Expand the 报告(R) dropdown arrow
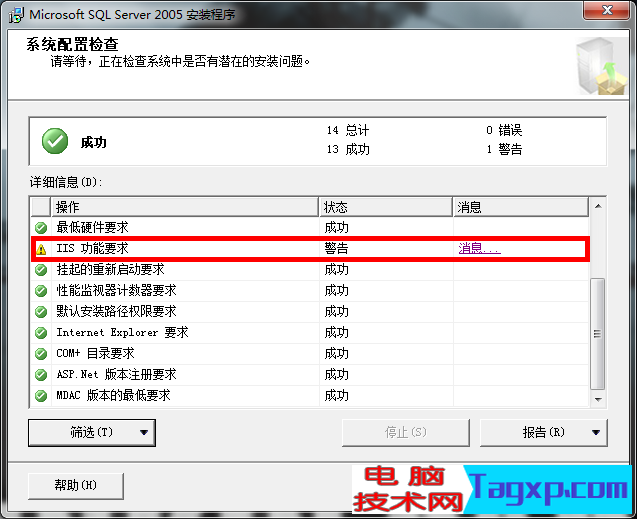Viewport: 637px width, 519px height. (x=596, y=433)
